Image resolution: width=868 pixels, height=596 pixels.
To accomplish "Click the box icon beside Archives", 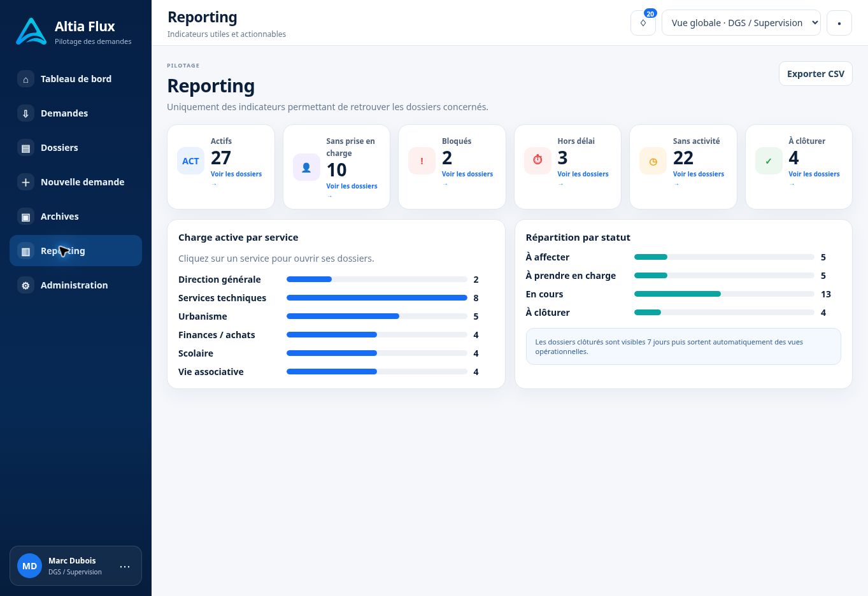I will click(25, 216).
